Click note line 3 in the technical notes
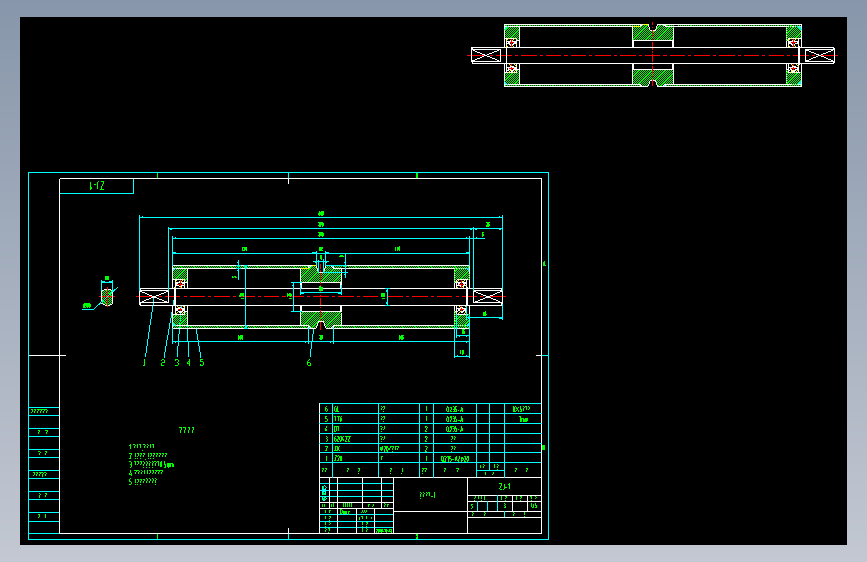Image resolution: width=867 pixels, height=562 pixels. click(x=151, y=464)
